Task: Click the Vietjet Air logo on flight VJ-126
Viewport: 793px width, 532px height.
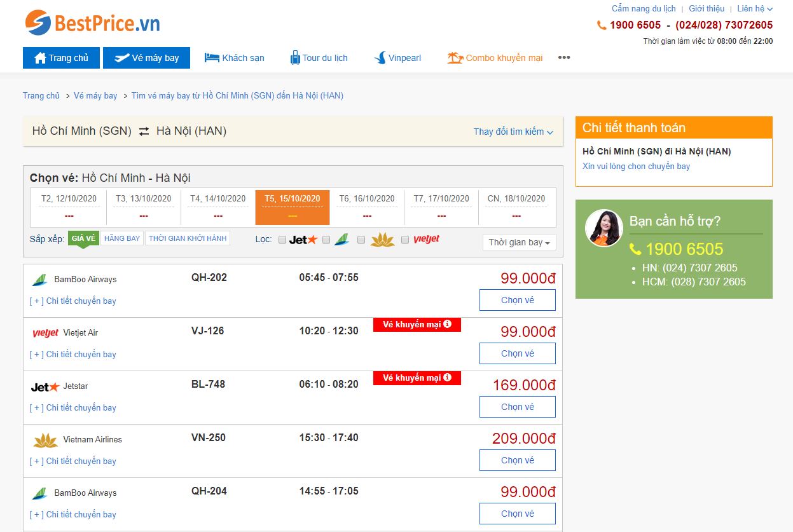Action: [45, 333]
